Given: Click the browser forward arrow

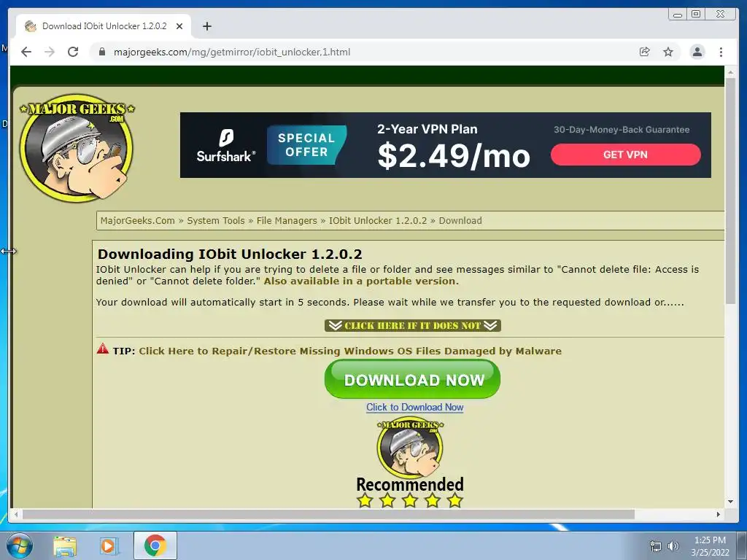Looking at the screenshot, I should tap(50, 52).
